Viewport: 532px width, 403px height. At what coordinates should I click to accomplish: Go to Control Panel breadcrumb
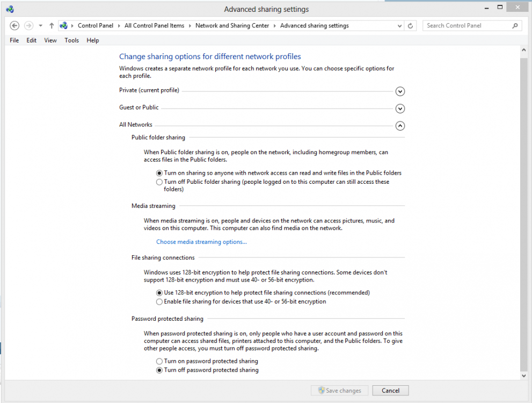tap(96, 25)
